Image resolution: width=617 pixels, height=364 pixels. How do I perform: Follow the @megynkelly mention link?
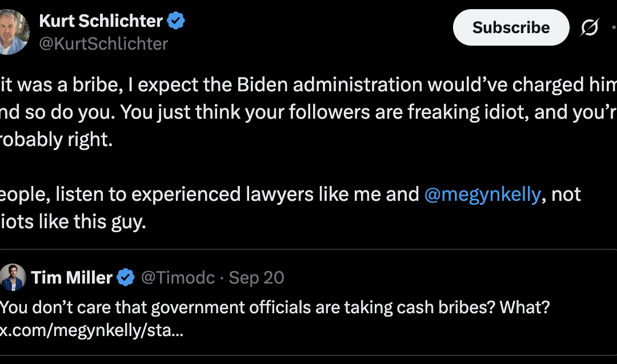[x=482, y=195]
